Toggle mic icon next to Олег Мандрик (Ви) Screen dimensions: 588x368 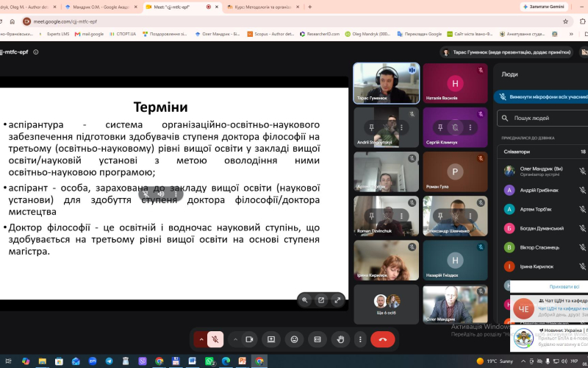pyautogui.click(x=582, y=171)
